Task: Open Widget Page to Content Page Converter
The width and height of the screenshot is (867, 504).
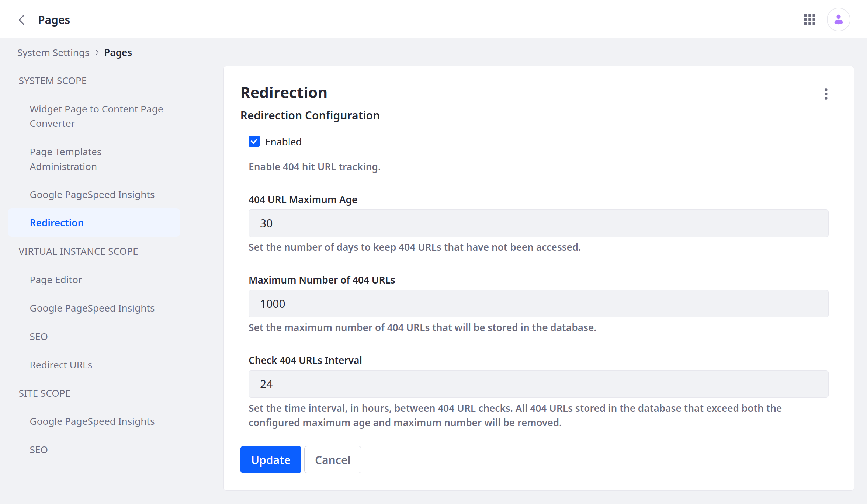Action: click(x=98, y=116)
